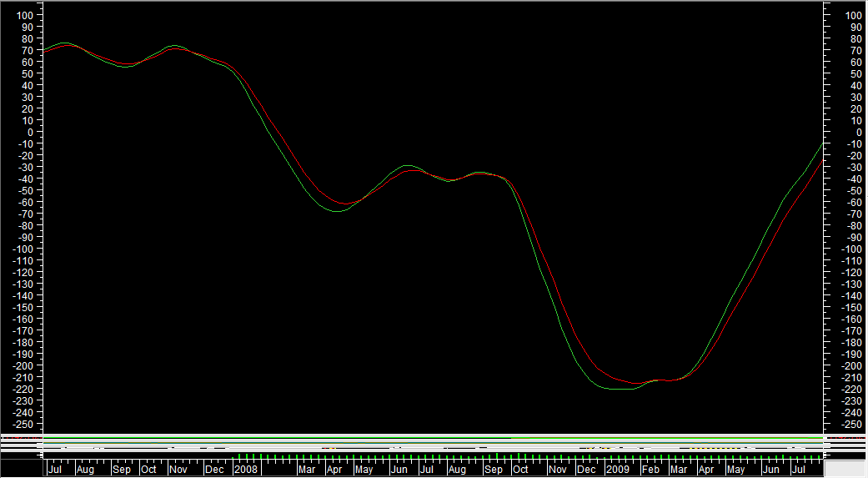This screenshot has height=478, width=868.
Task: Click the Jul label between Jun and Aug 2008
Action: click(426, 469)
